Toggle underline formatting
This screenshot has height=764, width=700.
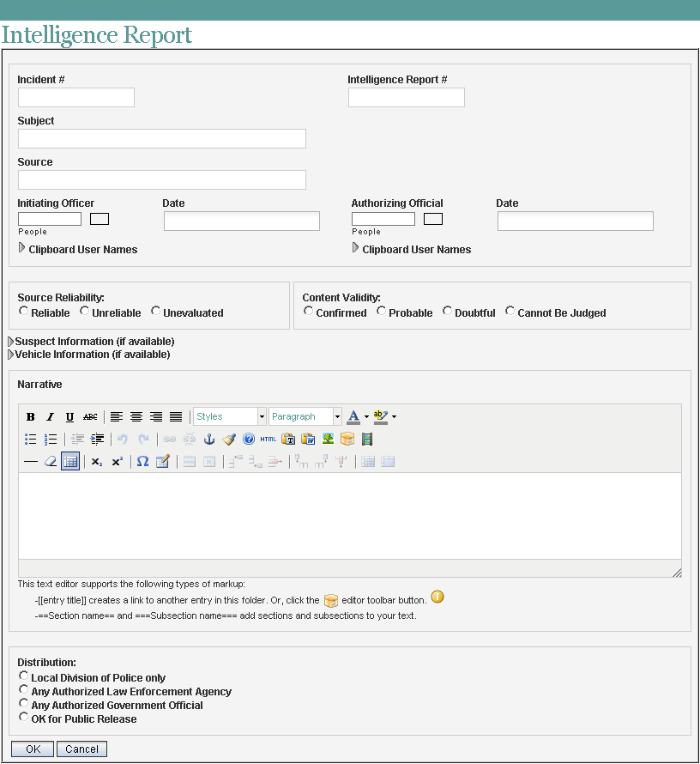point(69,416)
